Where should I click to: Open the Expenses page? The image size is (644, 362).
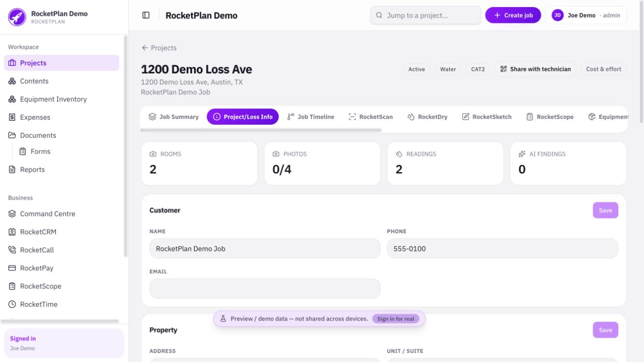[x=61, y=117]
